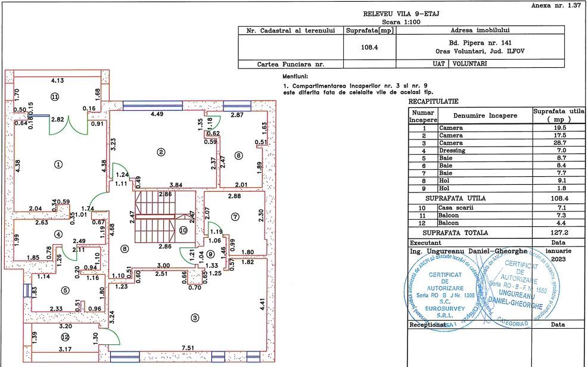The height and width of the screenshot is (367, 588).
Task: Click the address 'Bd. Pipera nr. 141'
Action: (x=480, y=43)
